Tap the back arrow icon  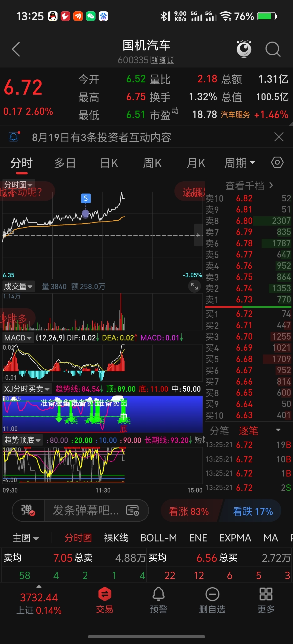tap(16, 49)
